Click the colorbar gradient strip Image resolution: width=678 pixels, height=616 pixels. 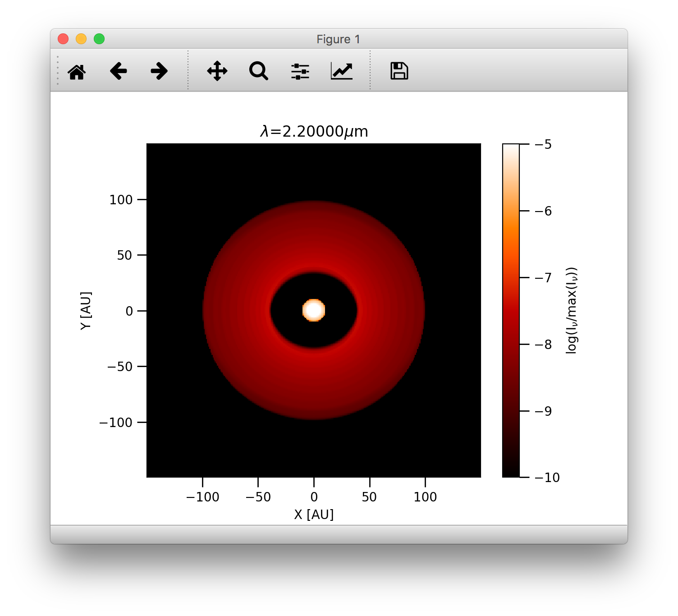(x=511, y=310)
